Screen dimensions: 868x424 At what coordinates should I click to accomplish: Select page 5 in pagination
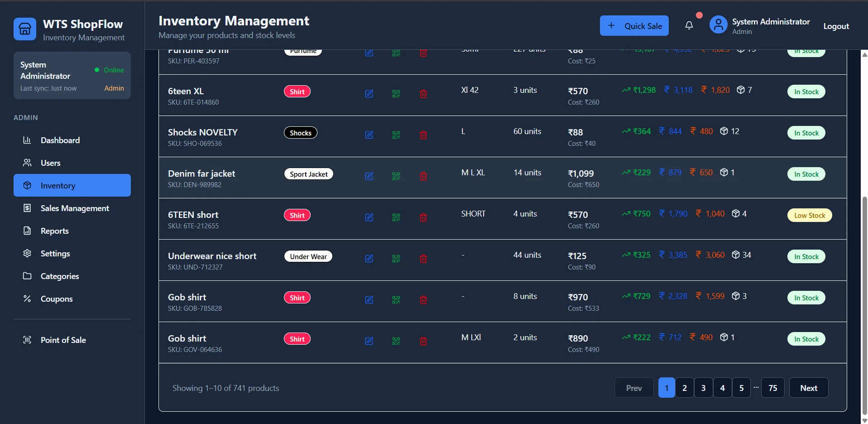coord(741,388)
